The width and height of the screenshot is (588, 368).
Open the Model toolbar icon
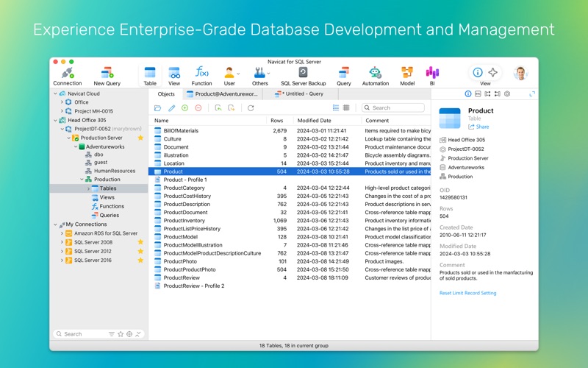click(407, 77)
